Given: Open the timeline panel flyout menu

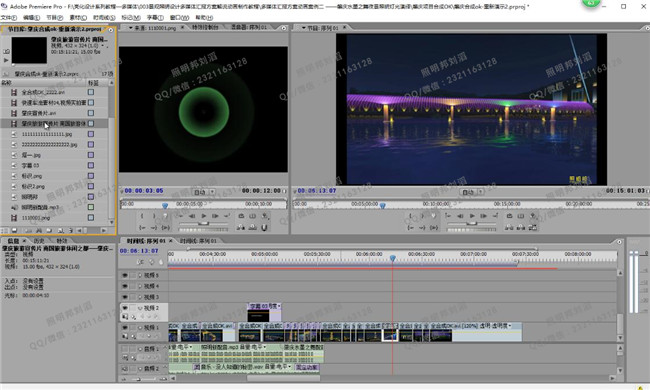Looking at the screenshot, I should click(x=619, y=242).
